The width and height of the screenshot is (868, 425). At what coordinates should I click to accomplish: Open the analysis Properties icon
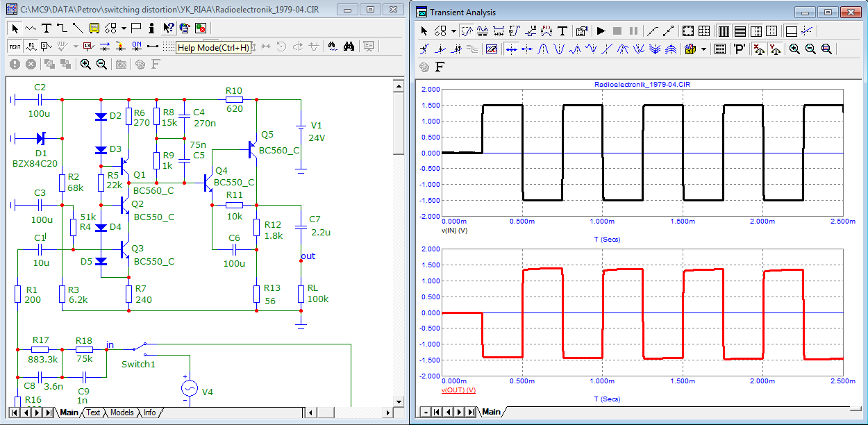pyautogui.click(x=582, y=31)
